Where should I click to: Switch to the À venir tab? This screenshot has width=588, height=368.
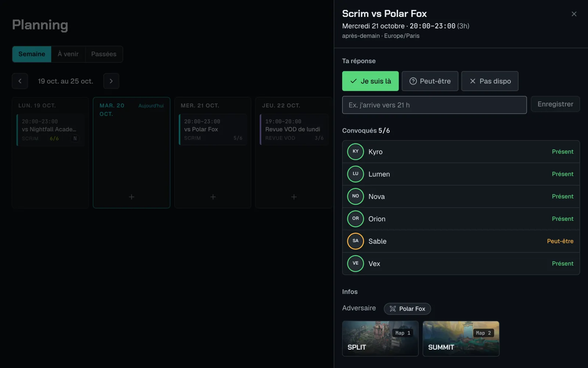(68, 54)
